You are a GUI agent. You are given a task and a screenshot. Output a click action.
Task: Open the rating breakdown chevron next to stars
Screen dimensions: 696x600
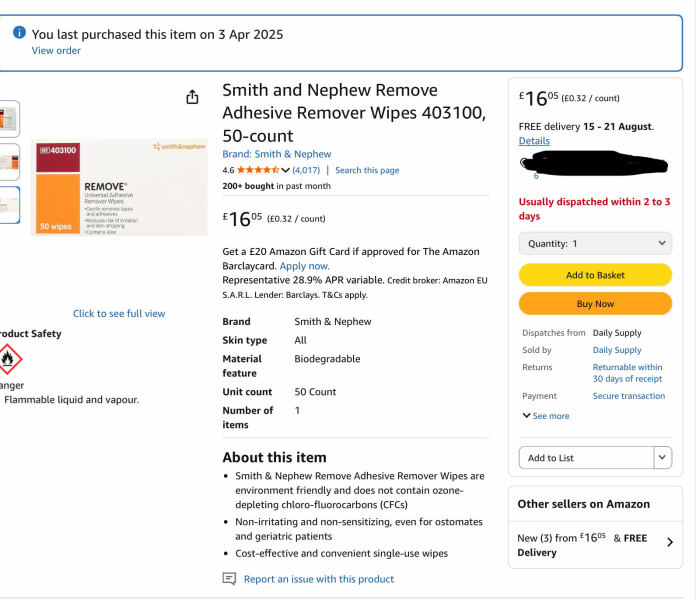click(285, 170)
